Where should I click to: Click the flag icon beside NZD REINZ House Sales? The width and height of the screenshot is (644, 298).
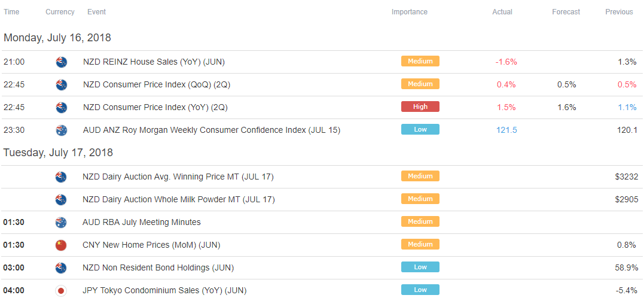61,62
